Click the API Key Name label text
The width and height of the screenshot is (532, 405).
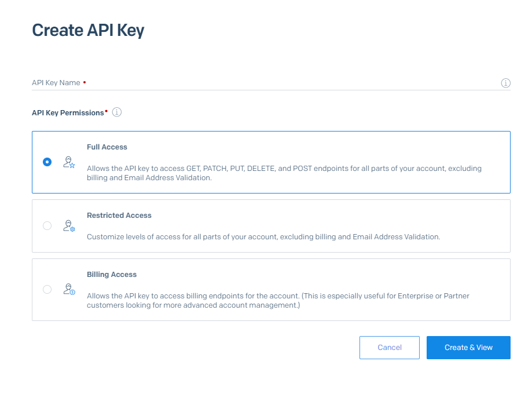pyautogui.click(x=56, y=83)
